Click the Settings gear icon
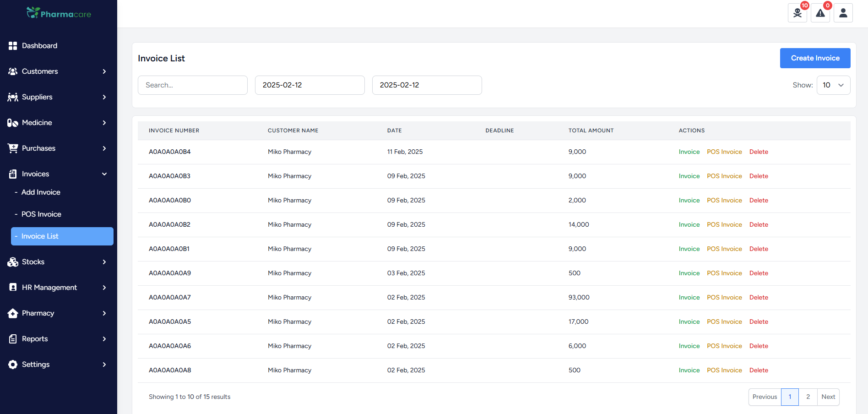 click(13, 365)
